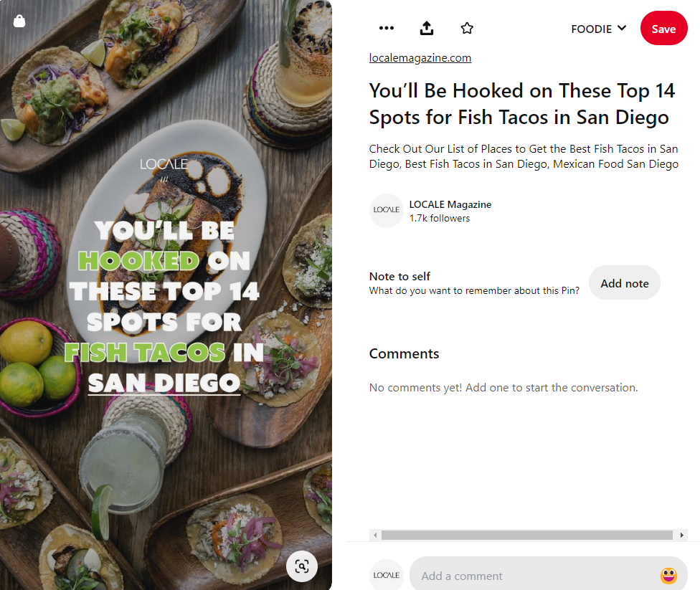Click the LOCALE avatar beside comment box

coord(386,575)
